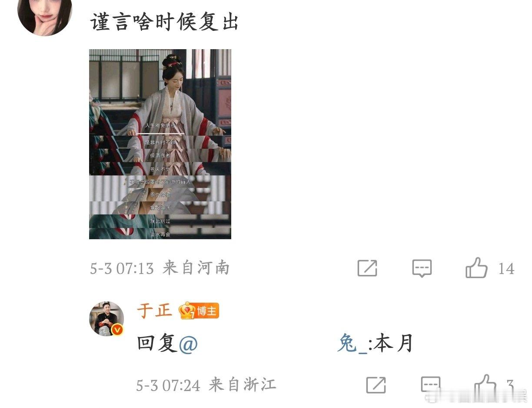Image resolution: width=532 pixels, height=408 pixels.
Task: Repost 于正's reply
Action: (376, 385)
